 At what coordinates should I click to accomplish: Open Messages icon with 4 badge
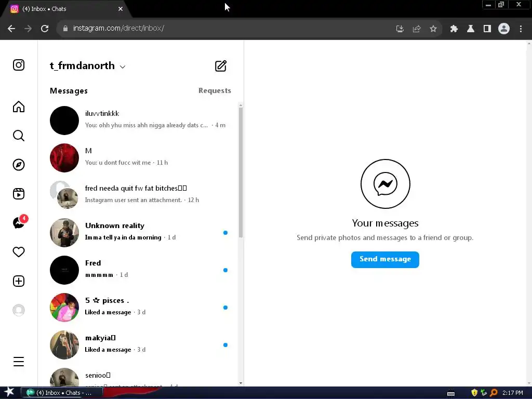(x=19, y=222)
